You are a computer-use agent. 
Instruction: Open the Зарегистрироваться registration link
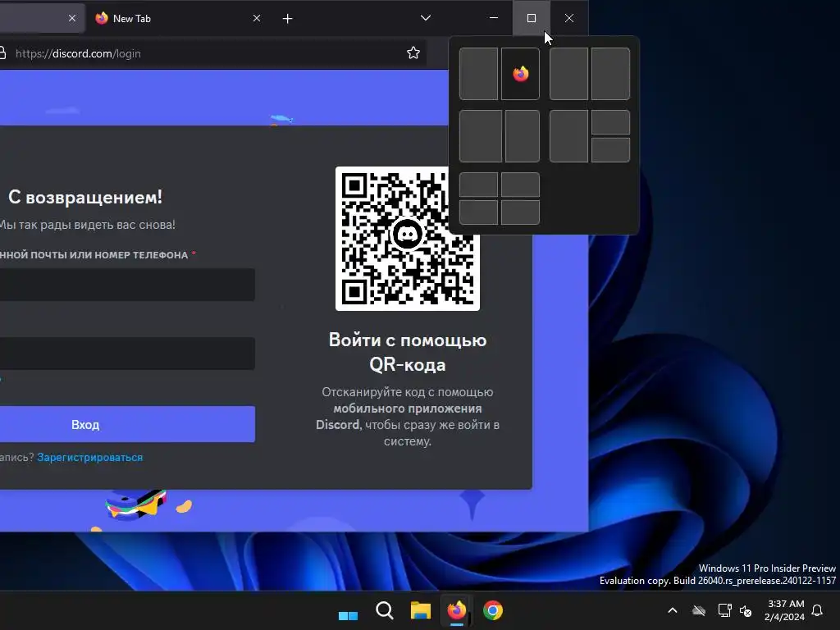(x=90, y=458)
